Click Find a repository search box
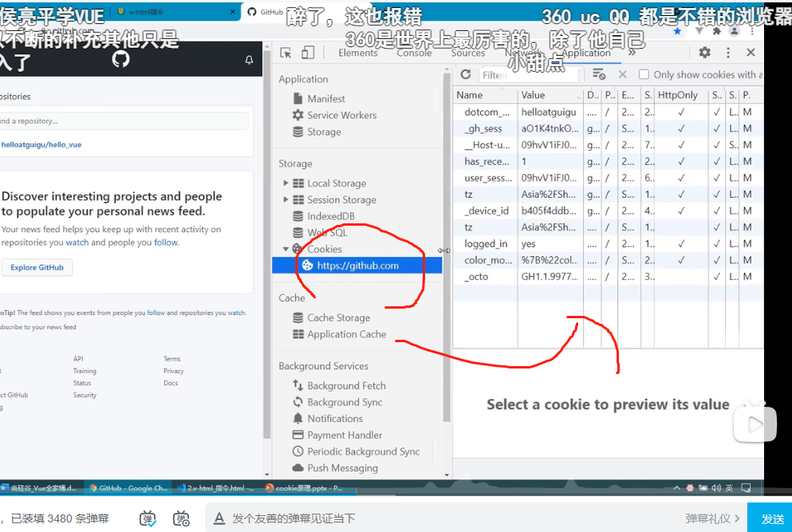This screenshot has height=532, width=792. pyautogui.click(x=124, y=121)
